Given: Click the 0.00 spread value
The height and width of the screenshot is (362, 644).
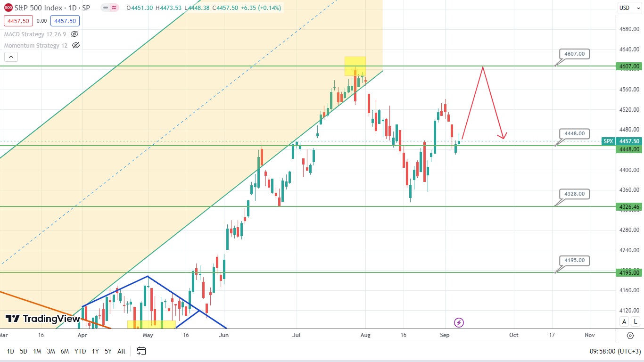Looking at the screenshot, I should click(41, 21).
